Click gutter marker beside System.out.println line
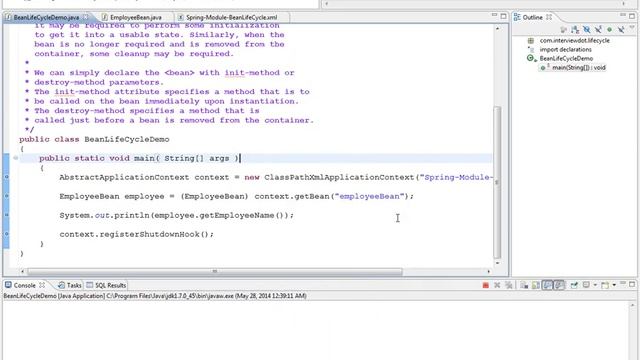 point(7,215)
